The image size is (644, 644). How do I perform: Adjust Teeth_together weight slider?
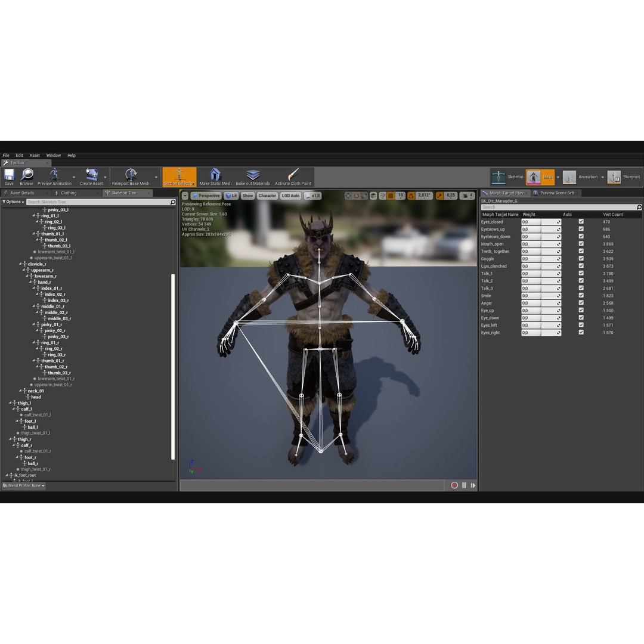[541, 252]
